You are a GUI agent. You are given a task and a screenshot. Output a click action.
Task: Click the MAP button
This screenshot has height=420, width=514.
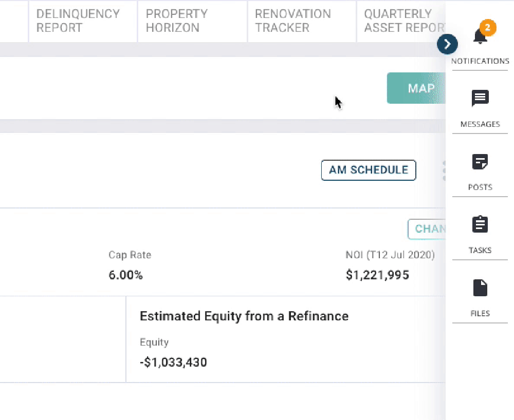tap(416, 88)
